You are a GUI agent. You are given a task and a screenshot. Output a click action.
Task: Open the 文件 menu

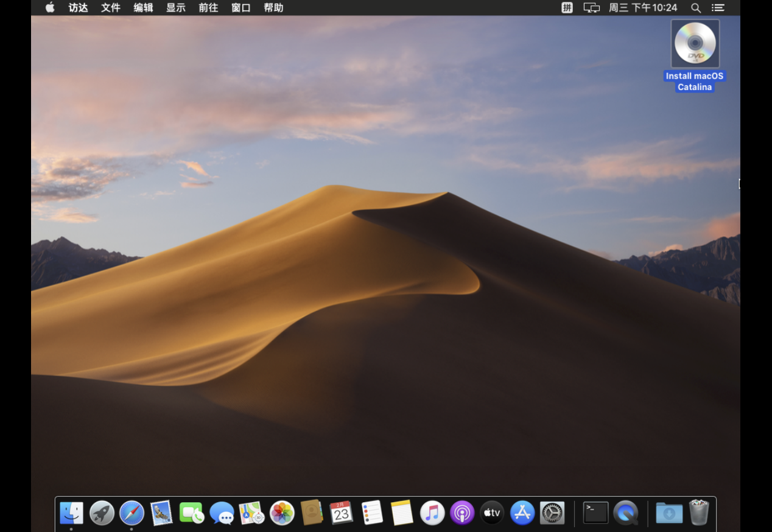pos(111,8)
